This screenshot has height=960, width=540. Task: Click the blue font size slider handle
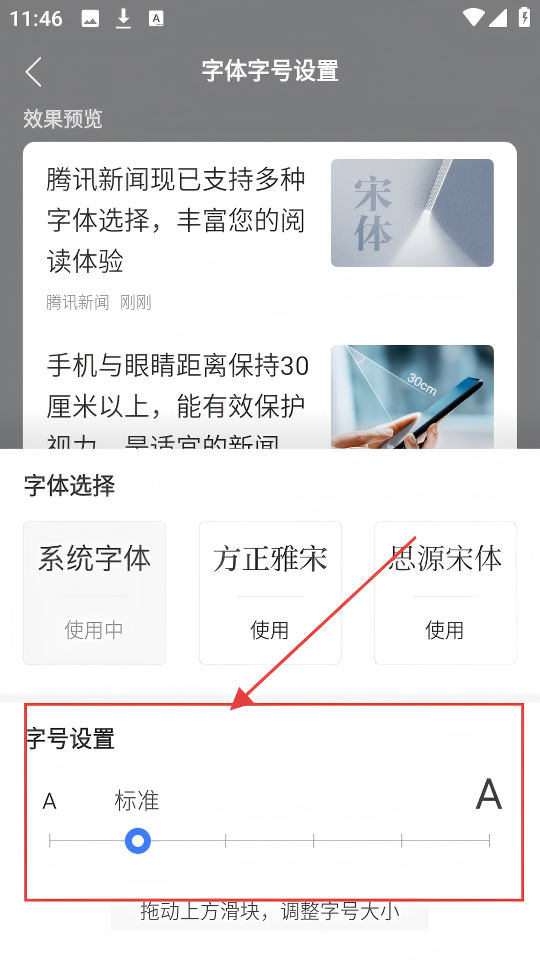click(x=138, y=841)
